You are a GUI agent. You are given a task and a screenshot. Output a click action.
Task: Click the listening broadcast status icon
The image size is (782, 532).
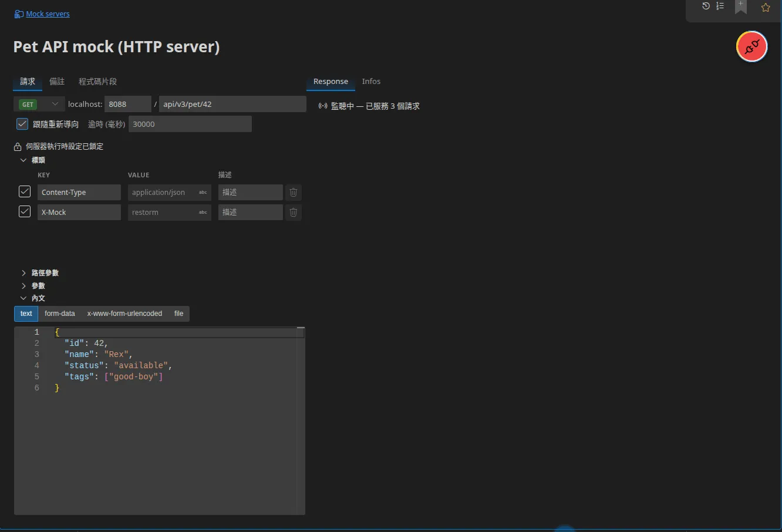(x=322, y=106)
